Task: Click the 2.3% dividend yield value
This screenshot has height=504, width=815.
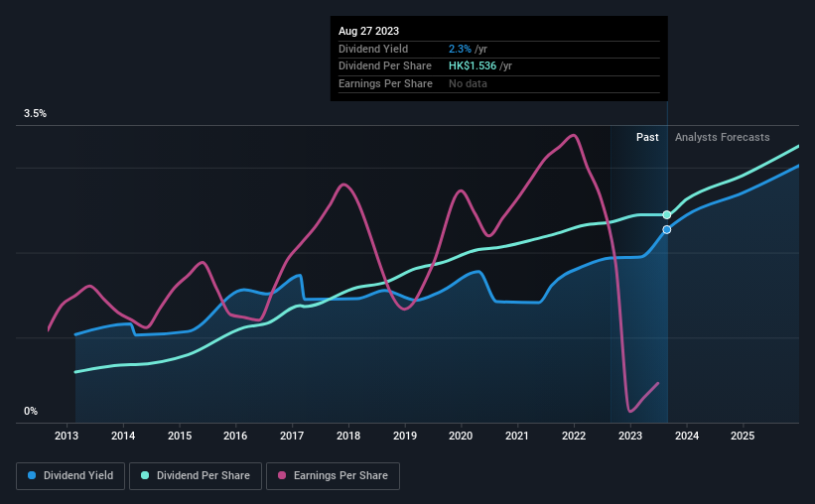Action: pyautogui.click(x=460, y=49)
